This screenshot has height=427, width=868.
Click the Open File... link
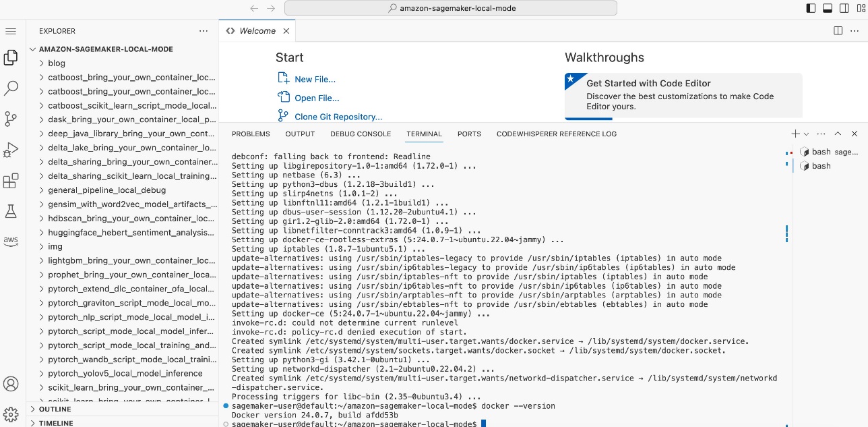click(x=316, y=98)
